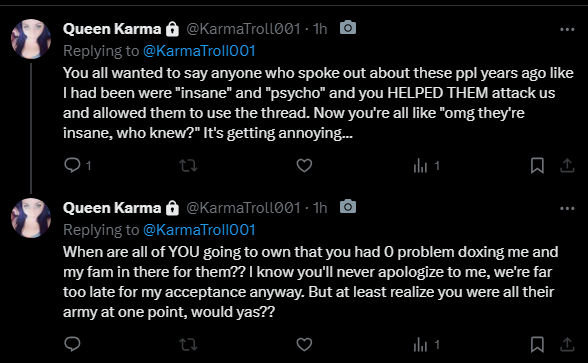Open @KarmaTroll001 mention link in second tweet

click(x=199, y=230)
